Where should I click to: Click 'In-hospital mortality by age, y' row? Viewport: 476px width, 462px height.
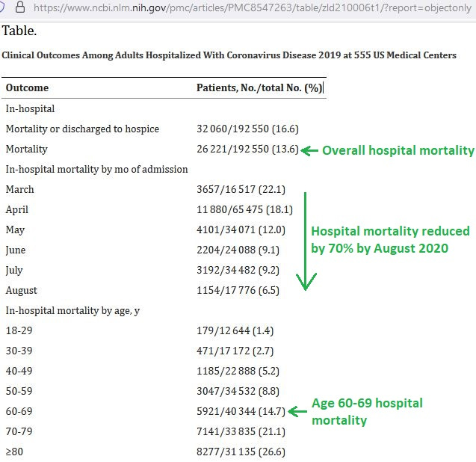tap(72, 310)
